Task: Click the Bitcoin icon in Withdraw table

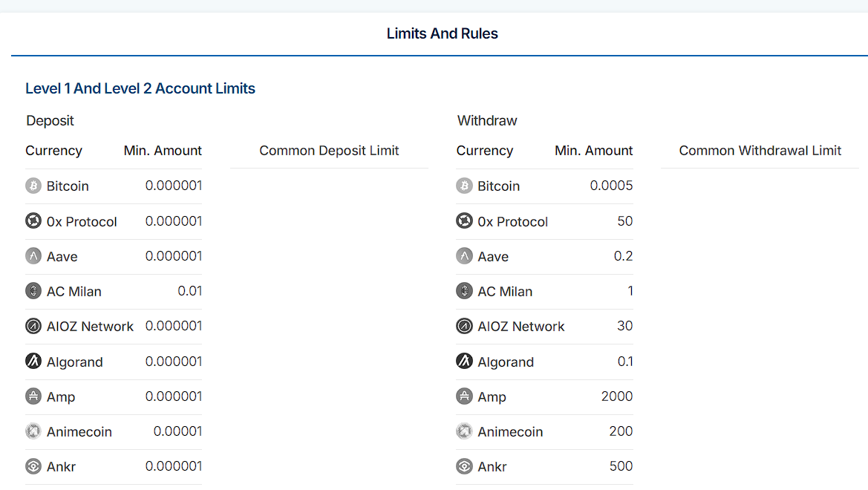Action: (x=464, y=186)
